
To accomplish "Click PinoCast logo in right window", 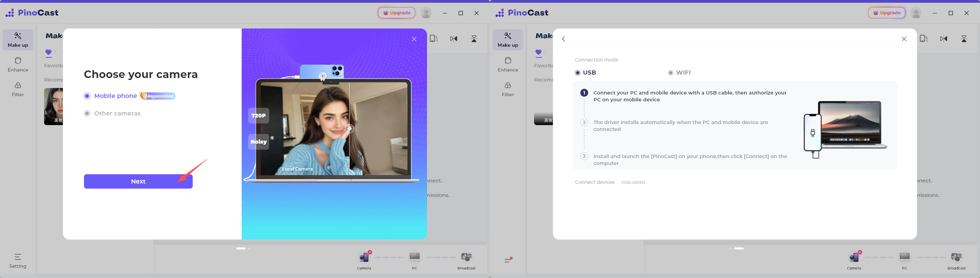I will (522, 13).
